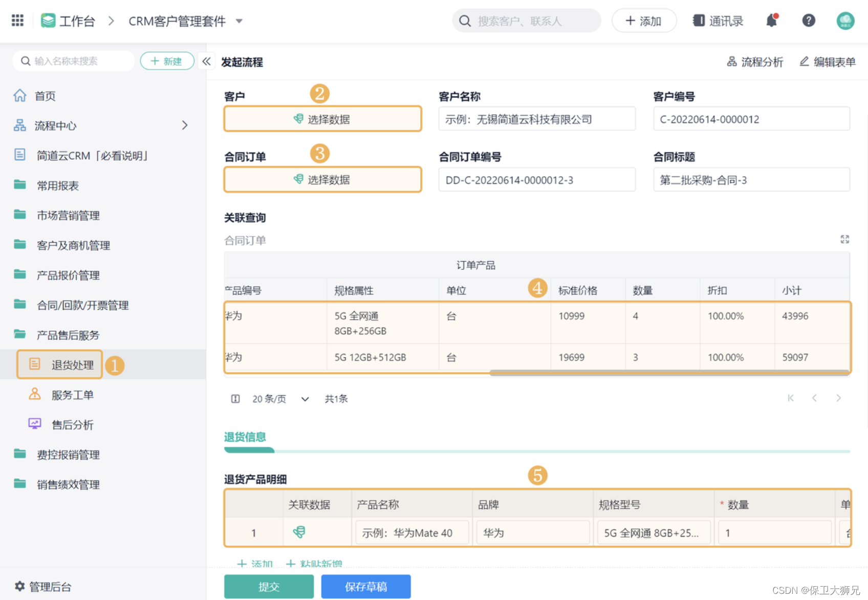This screenshot has width=868, height=600.
Task: Click the 提交 submit button
Action: pyautogui.click(x=269, y=586)
